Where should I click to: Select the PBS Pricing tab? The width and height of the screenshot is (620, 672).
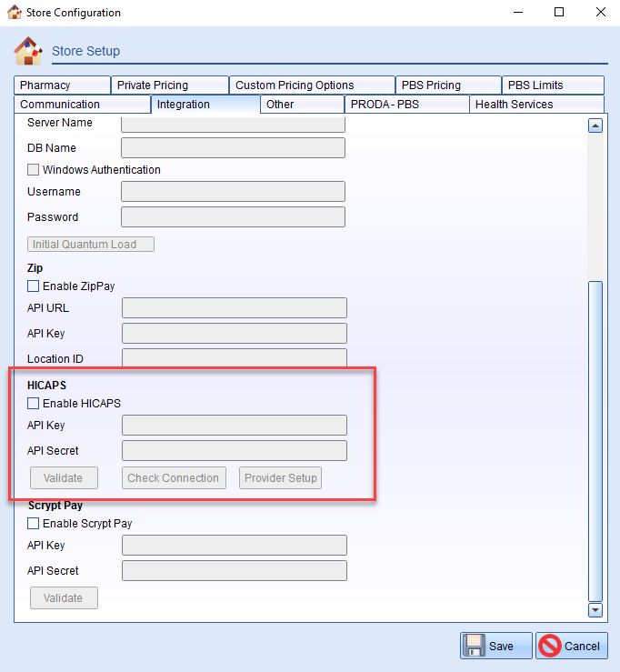point(448,85)
